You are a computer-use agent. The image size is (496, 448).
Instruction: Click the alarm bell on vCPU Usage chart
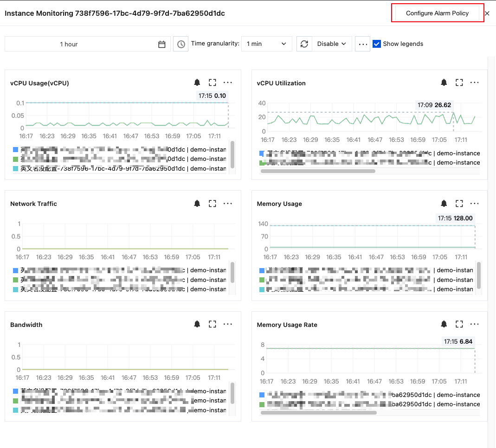pyautogui.click(x=197, y=83)
